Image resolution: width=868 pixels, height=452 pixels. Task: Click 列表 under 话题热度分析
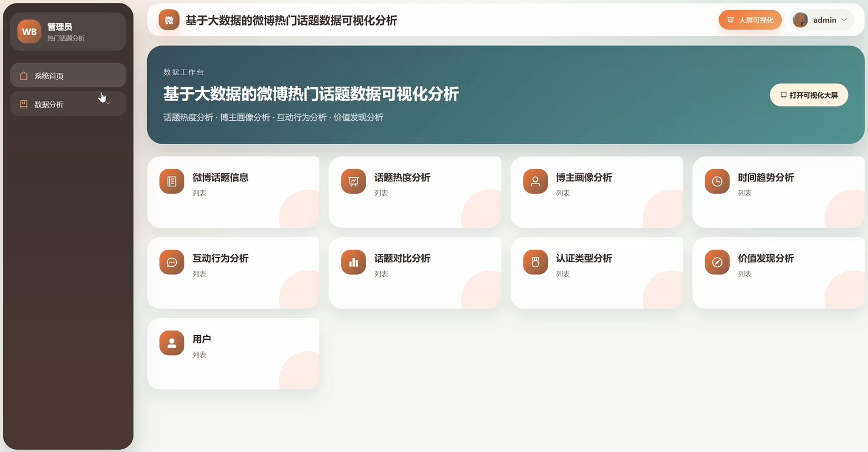pyautogui.click(x=381, y=193)
